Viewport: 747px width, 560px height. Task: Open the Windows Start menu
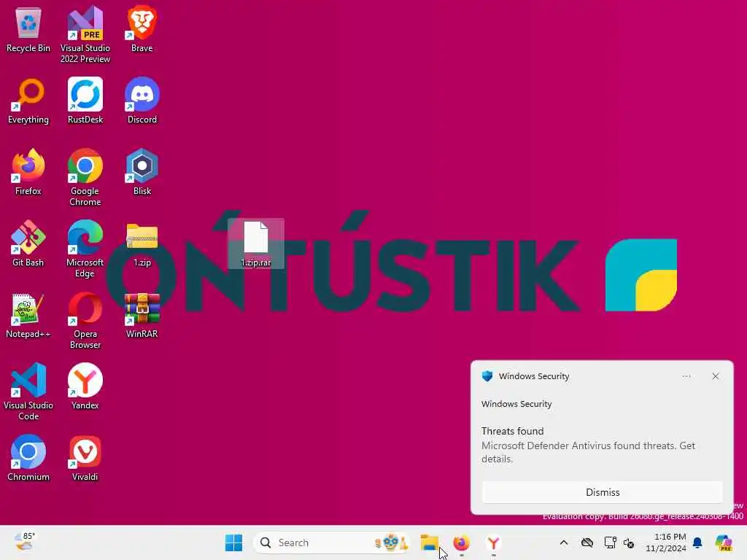tap(233, 542)
